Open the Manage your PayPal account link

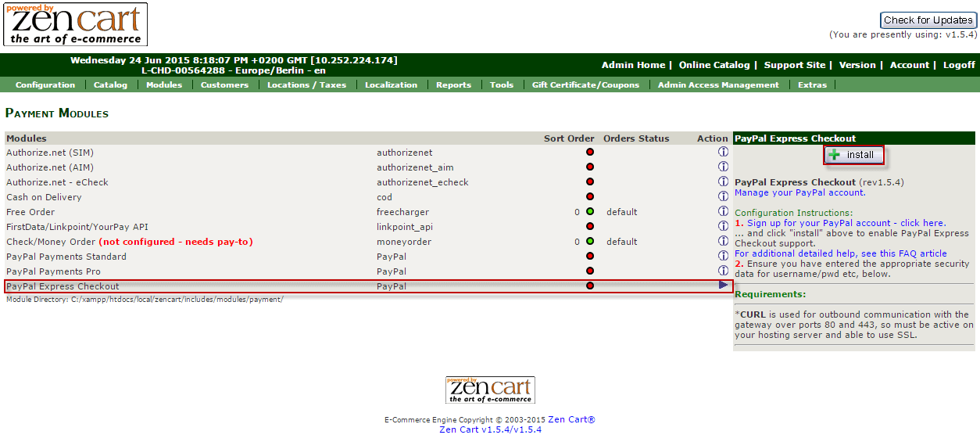(799, 192)
